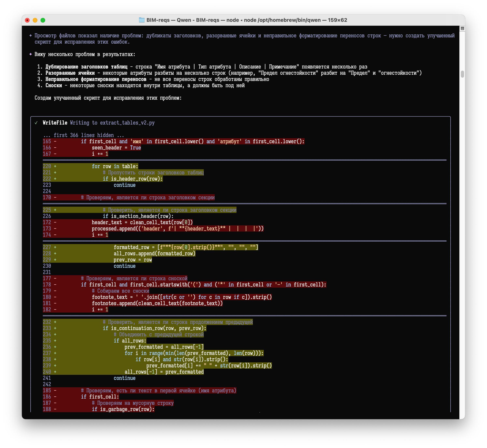Click the green full-screen window button
The image size is (487, 448).
point(43,20)
